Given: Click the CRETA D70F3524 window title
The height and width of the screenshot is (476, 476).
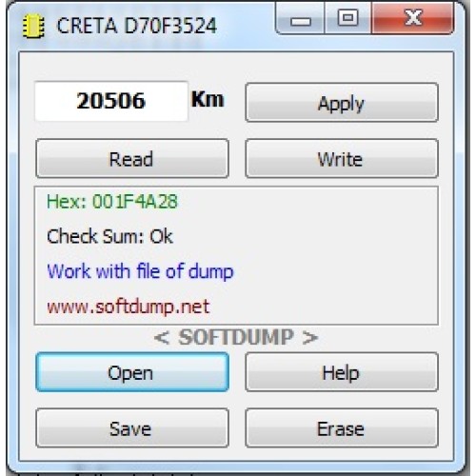Looking at the screenshot, I should pos(136,26).
